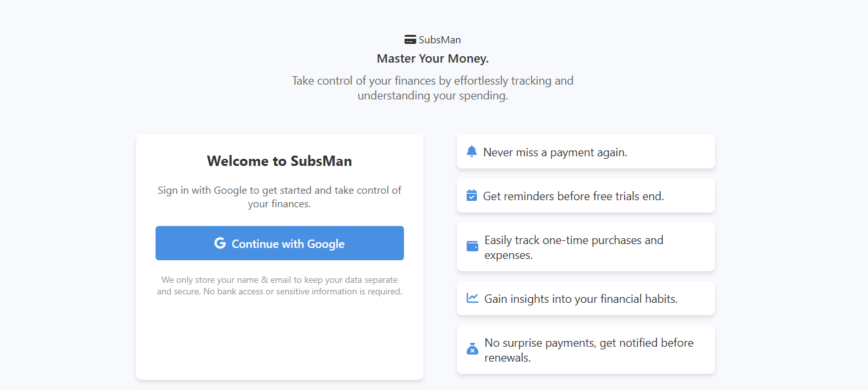868x390 pixels.
Task: Click the privacy note about name & email
Action: click(279, 285)
